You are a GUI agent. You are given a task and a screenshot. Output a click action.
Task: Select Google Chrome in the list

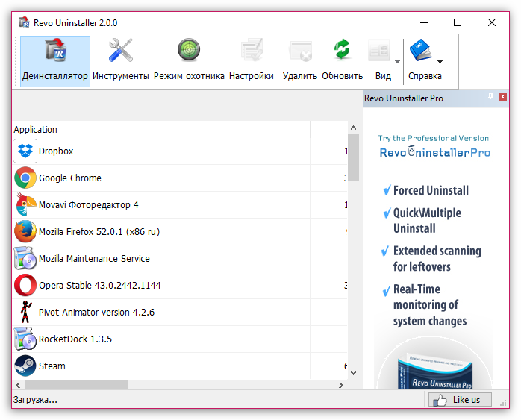(70, 178)
